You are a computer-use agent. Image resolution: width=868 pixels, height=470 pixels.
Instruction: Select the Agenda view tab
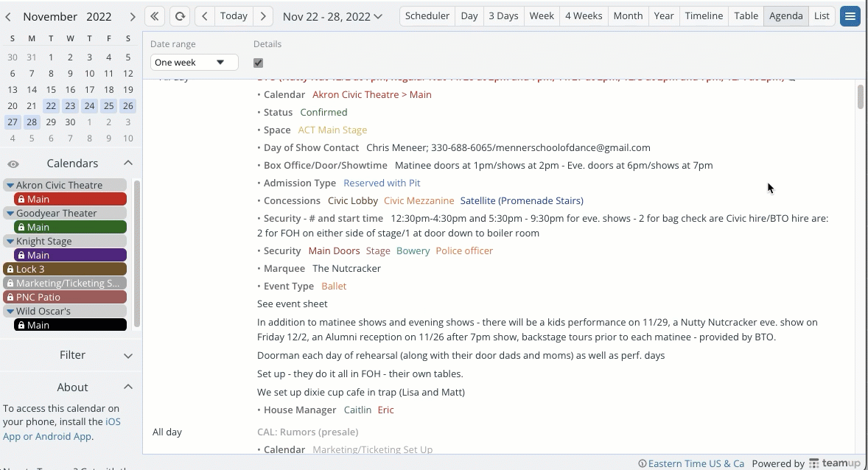pyautogui.click(x=786, y=16)
